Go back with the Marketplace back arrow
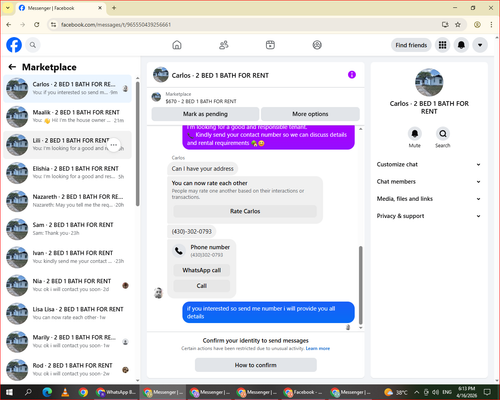This screenshot has width=500, height=400. 12,67
